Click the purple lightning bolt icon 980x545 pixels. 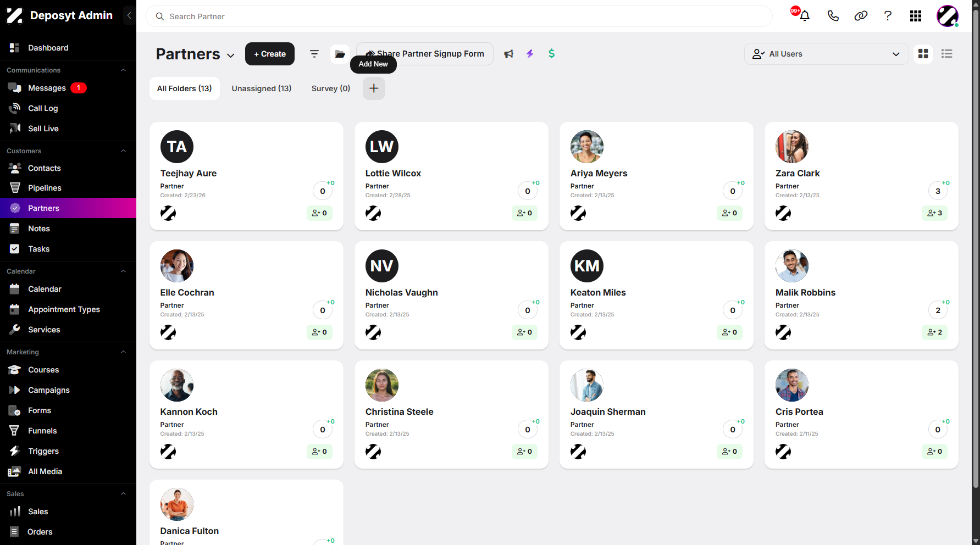tap(530, 54)
